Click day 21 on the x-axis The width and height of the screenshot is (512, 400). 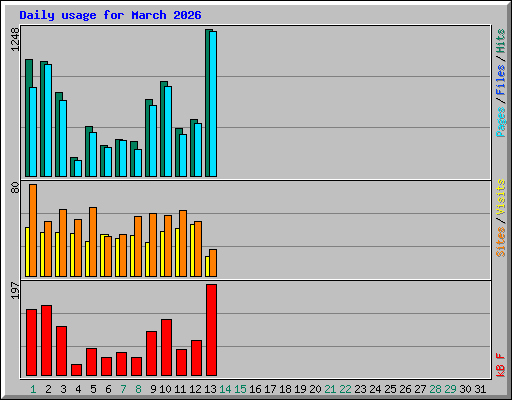click(330, 389)
